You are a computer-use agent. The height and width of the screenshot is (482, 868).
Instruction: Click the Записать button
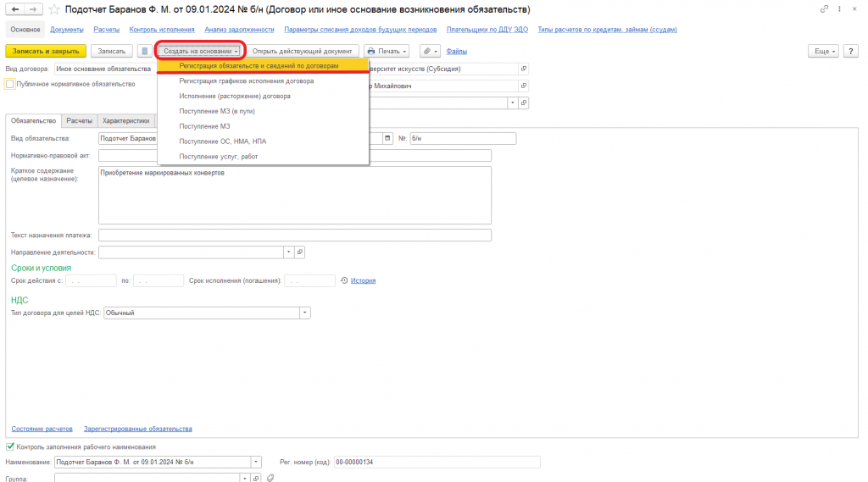pyautogui.click(x=111, y=51)
